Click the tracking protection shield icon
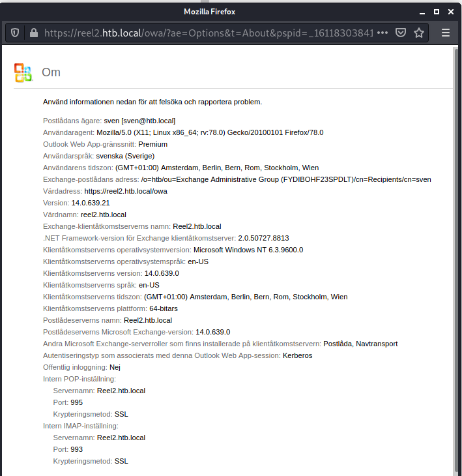The height and width of the screenshot is (476, 462). (15, 33)
